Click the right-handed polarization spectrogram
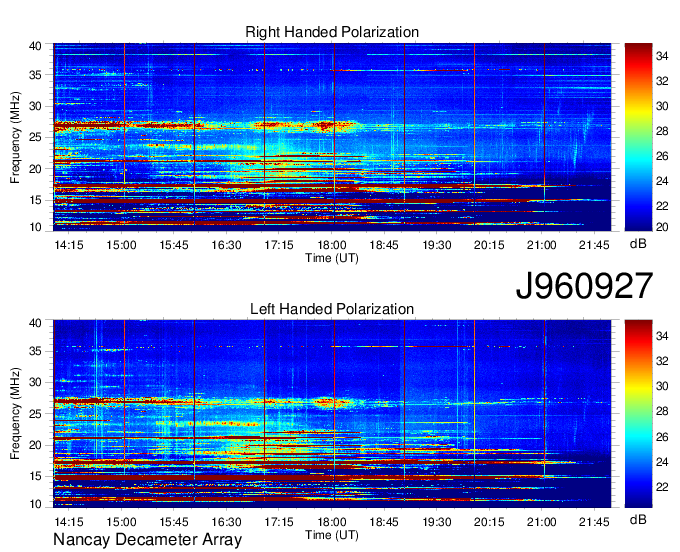 click(332, 137)
